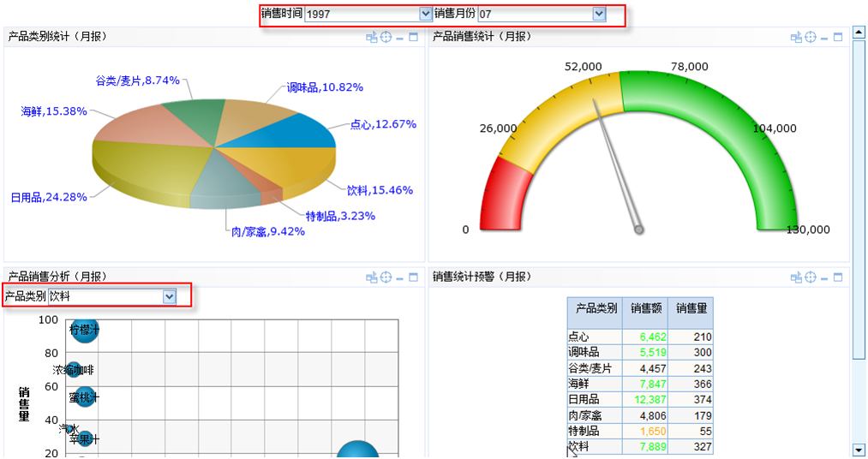Click crosshair target icon in 销售统计预警 panel
Screen dimensions: 868x459
(x=811, y=277)
